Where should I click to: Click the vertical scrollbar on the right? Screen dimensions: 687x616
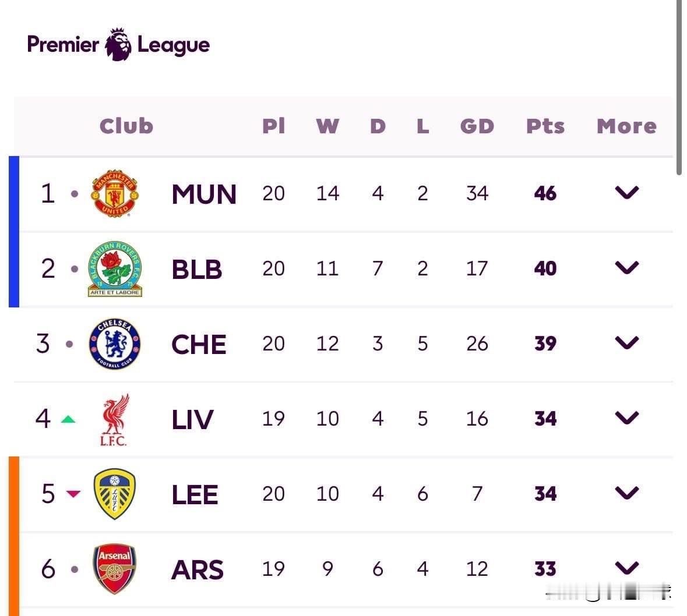[x=678, y=87]
